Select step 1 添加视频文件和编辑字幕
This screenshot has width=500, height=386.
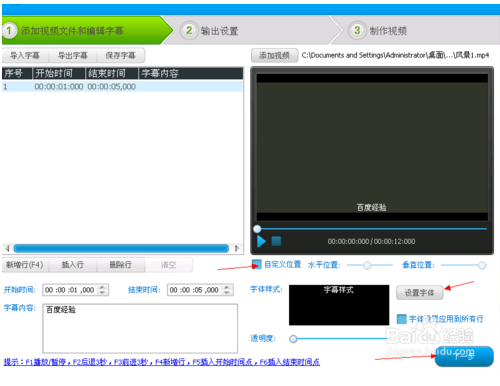(63, 31)
